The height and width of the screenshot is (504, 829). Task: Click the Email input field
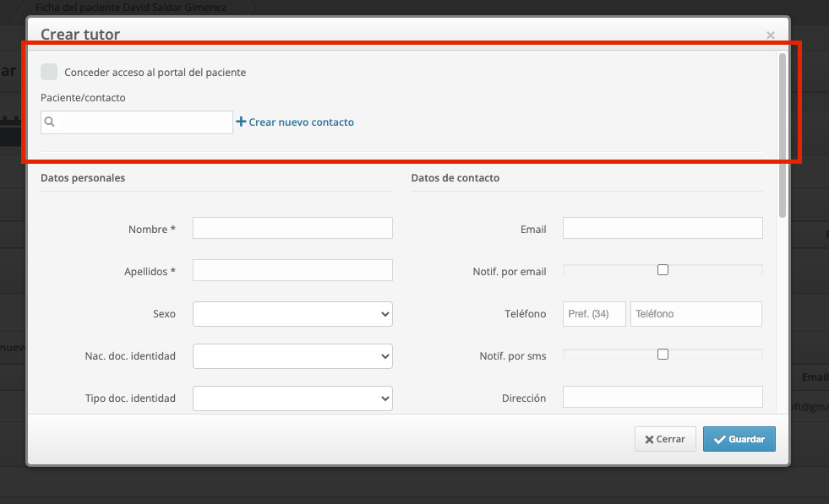click(663, 228)
